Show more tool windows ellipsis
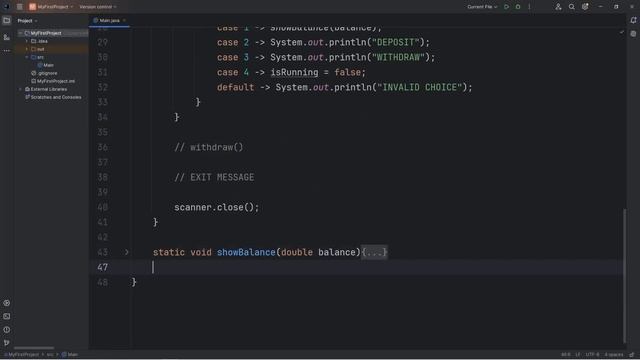This screenshot has height=360, width=640. pyautogui.click(x=7, y=51)
